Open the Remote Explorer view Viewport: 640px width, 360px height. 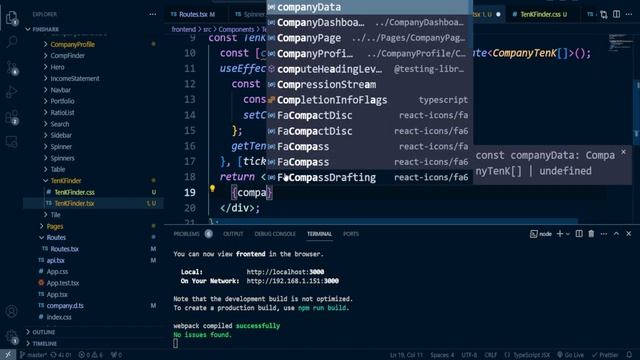11,142
